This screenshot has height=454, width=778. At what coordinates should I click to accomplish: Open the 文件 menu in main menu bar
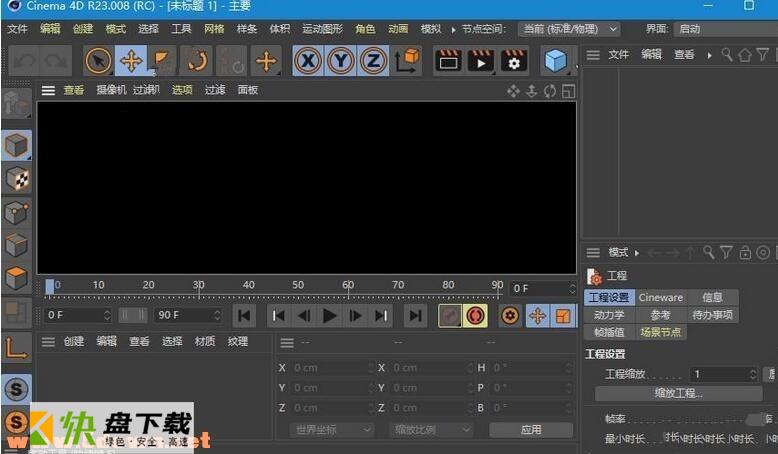click(x=17, y=29)
